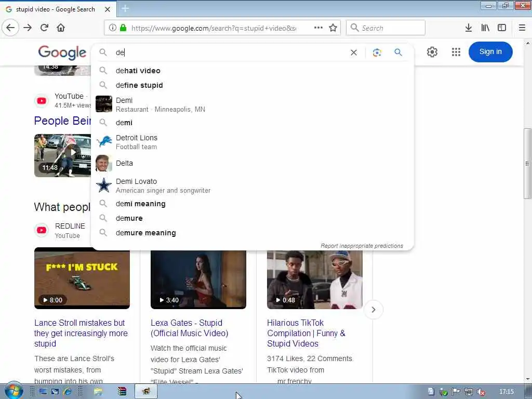The image size is (532, 399).
Task: Select Demi Lovato singer suggestion
Action: coord(252,185)
